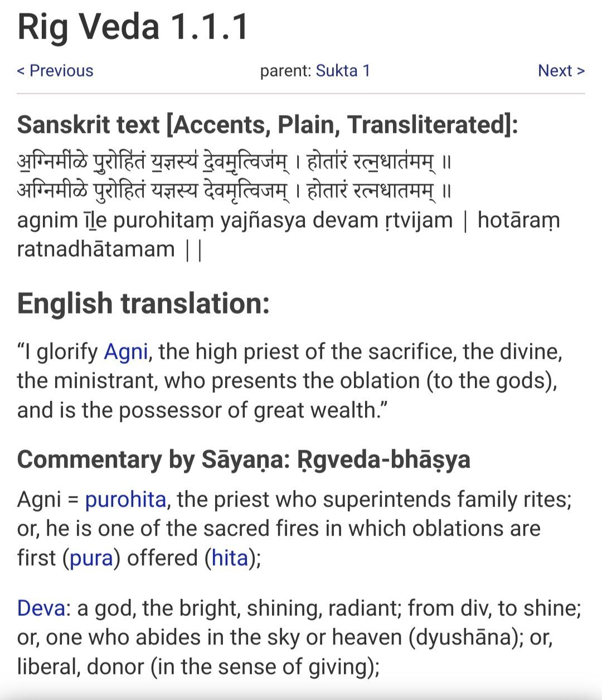This screenshot has height=700, width=602.
Task: Click the 'parent:' label text
Action: (285, 71)
